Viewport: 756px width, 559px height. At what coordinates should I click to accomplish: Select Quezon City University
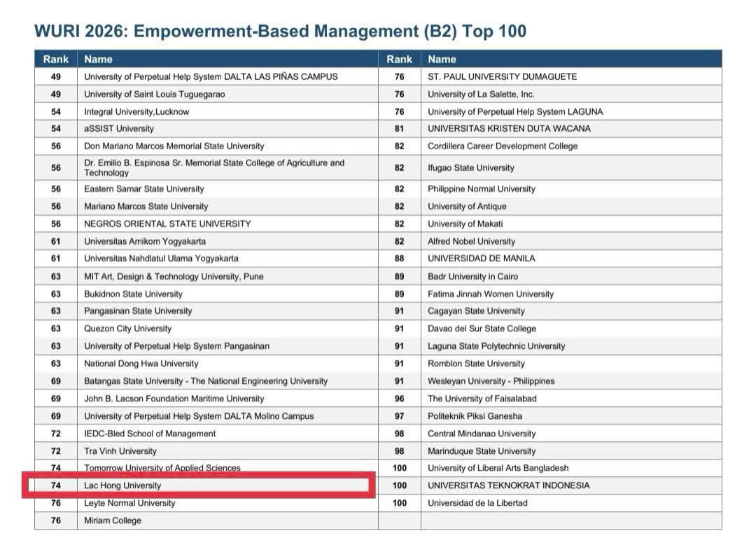pos(128,329)
